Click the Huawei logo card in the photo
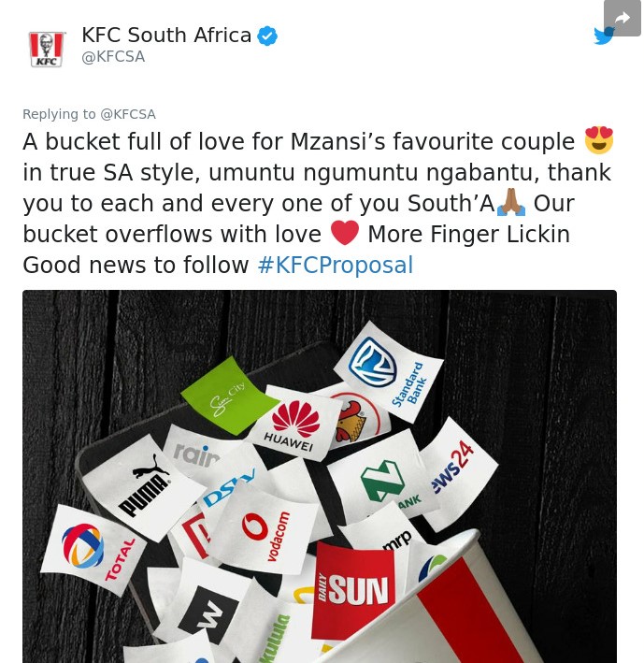The height and width of the screenshot is (663, 644). tap(295, 425)
